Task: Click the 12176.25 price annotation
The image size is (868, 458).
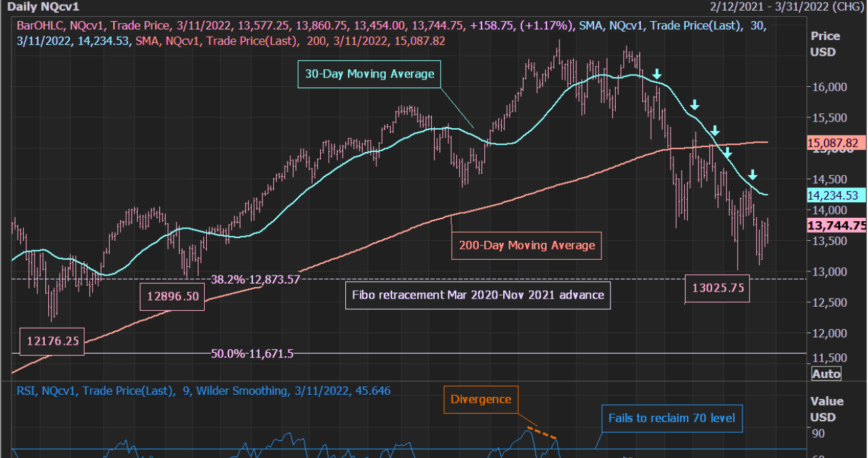Action: (x=53, y=341)
